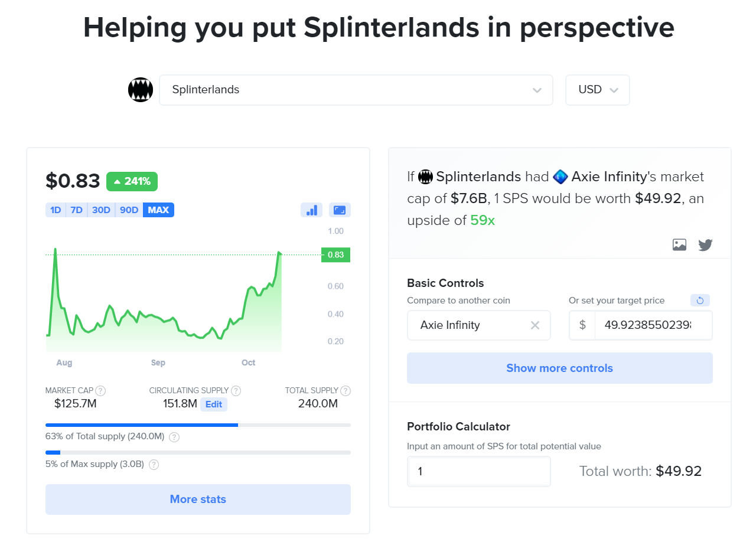756x555 pixels.
Task: Select the 7D chart range
Action: 76,210
